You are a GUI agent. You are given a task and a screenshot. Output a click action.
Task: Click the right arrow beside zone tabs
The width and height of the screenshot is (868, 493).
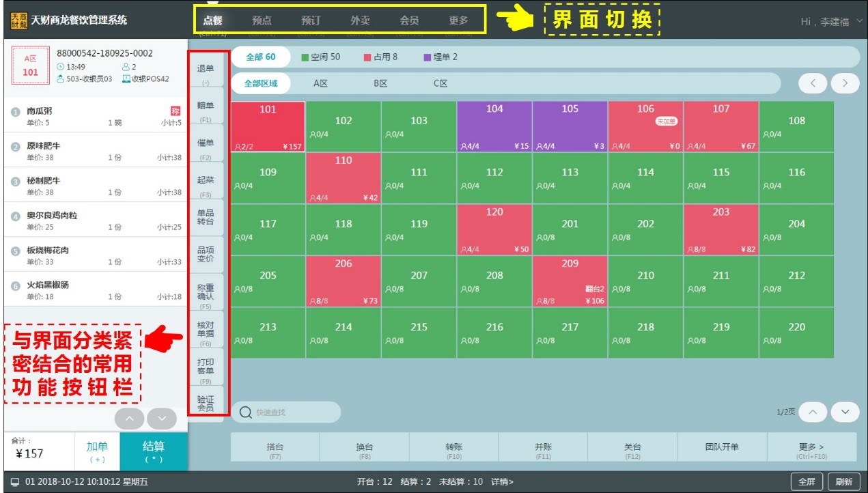[x=845, y=83]
